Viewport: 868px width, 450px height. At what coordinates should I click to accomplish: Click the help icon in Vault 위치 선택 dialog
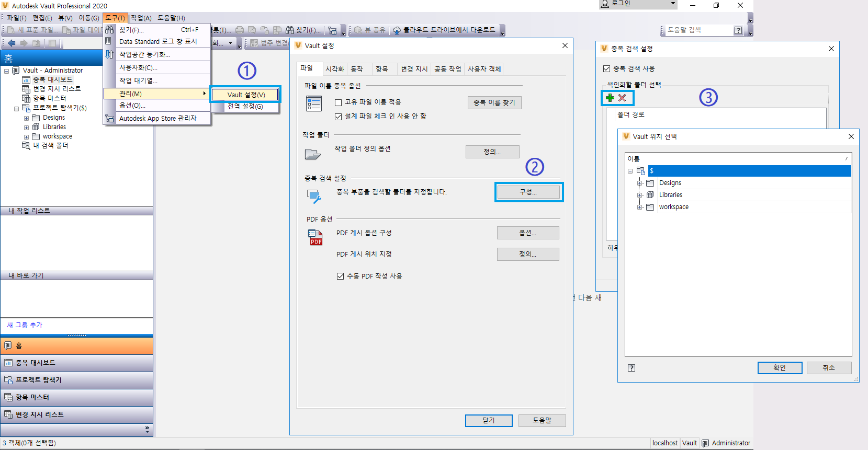click(x=632, y=368)
